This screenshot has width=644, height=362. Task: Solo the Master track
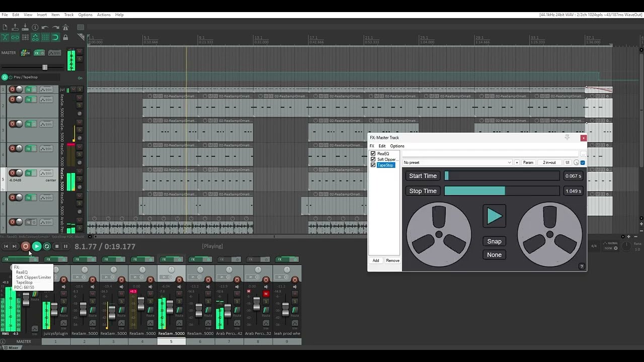click(79, 59)
